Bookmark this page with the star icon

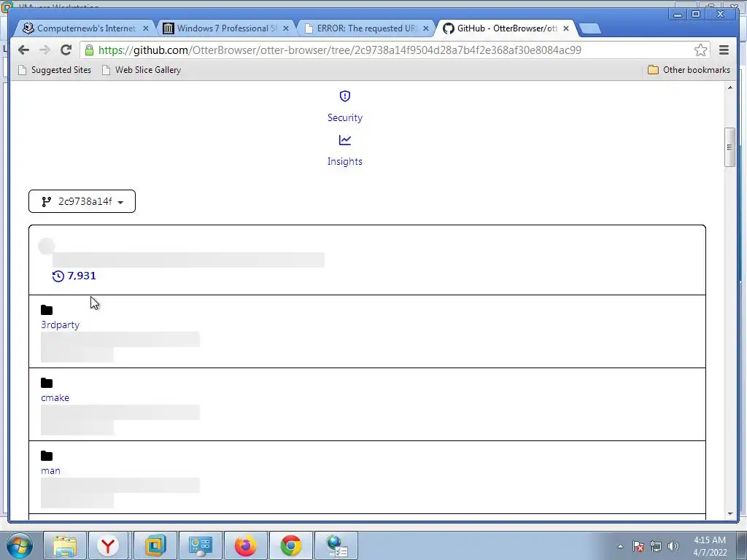pos(700,50)
